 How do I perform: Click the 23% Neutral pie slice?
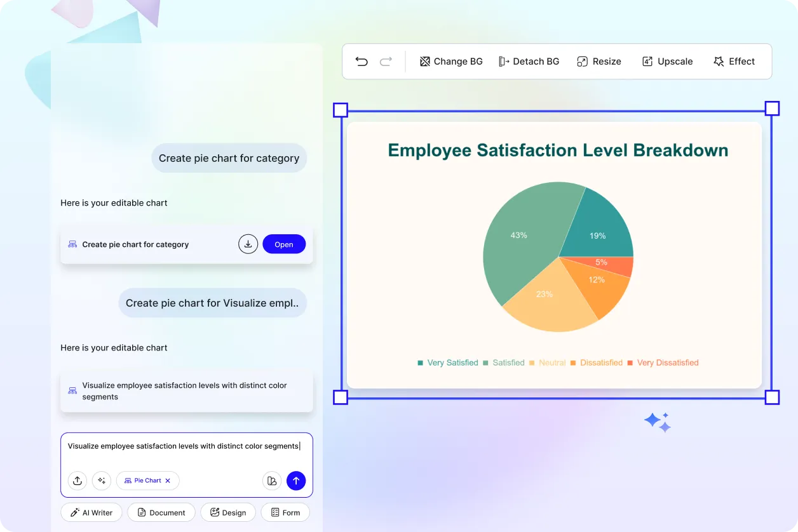pos(548,297)
